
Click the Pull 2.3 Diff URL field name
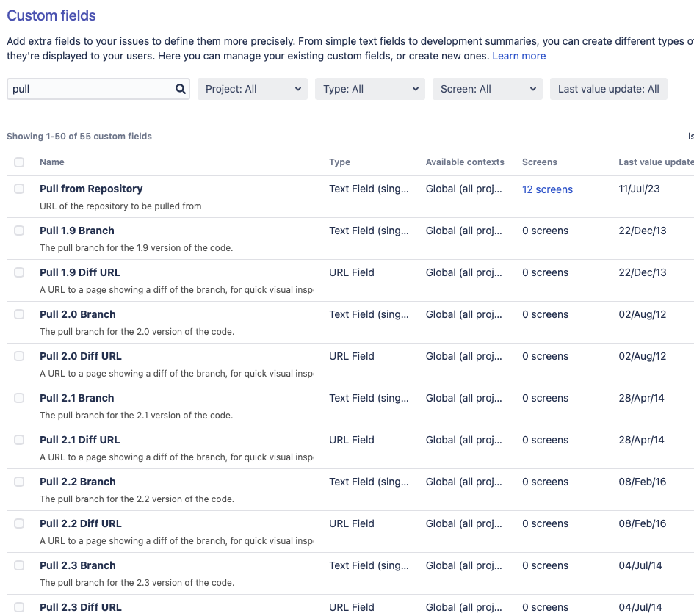(x=81, y=607)
